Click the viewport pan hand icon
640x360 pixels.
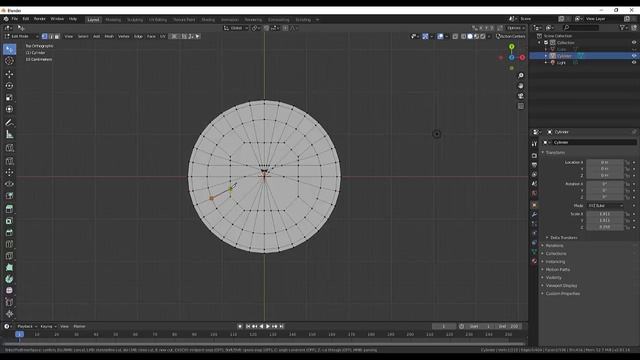(521, 86)
